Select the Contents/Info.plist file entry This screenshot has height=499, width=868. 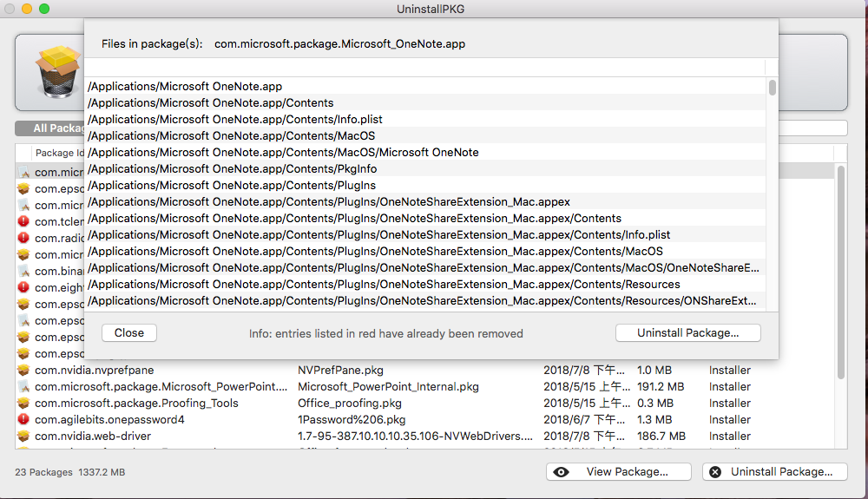tap(425, 120)
